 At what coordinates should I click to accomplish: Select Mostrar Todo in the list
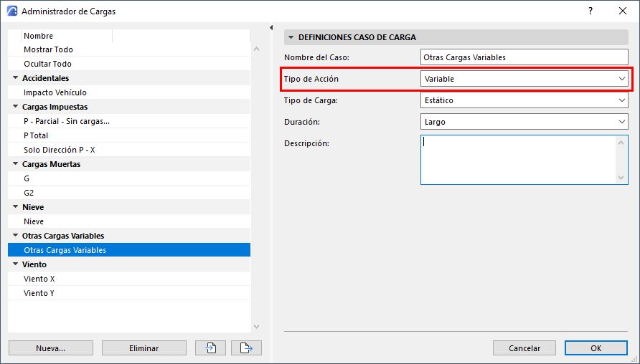(x=129, y=49)
